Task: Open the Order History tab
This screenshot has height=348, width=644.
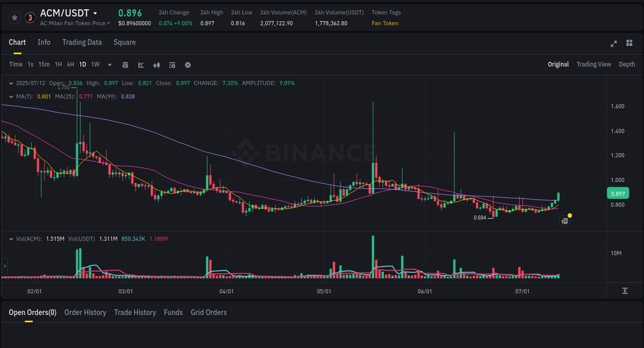Action: pos(85,312)
